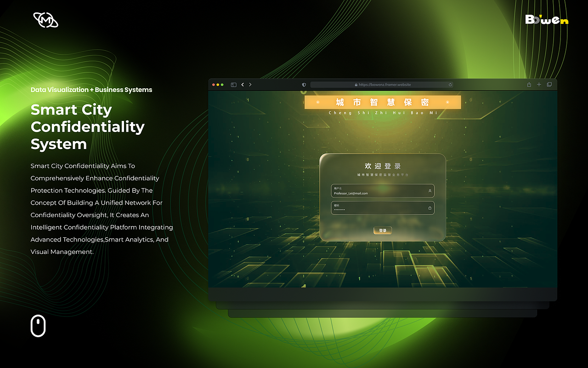
Task: Click the 登录 login button
Action: coord(383,230)
